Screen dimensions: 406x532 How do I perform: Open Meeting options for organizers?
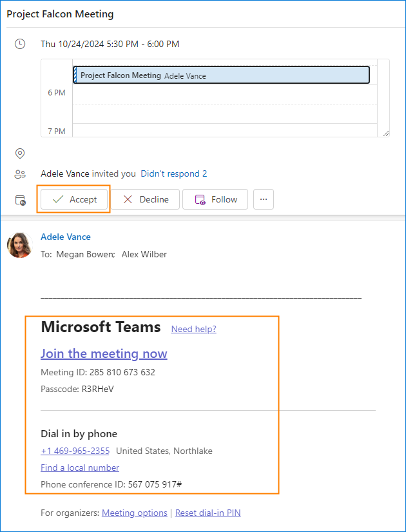[134, 513]
